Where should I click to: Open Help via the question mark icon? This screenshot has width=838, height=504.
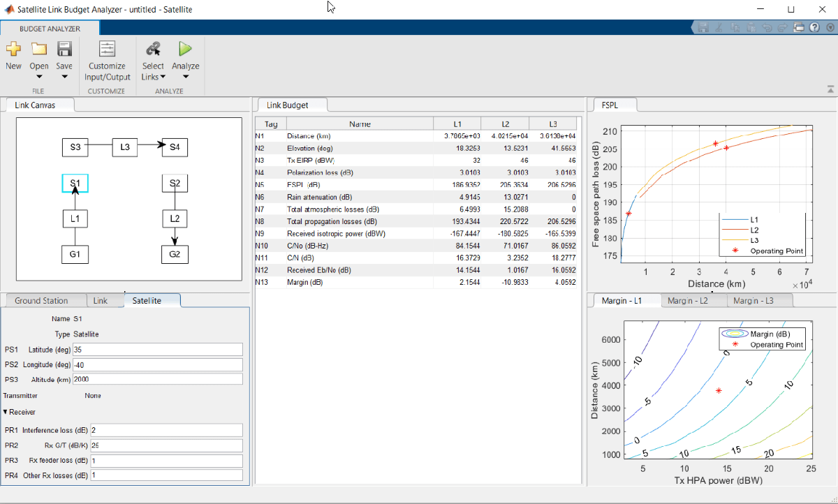814,27
